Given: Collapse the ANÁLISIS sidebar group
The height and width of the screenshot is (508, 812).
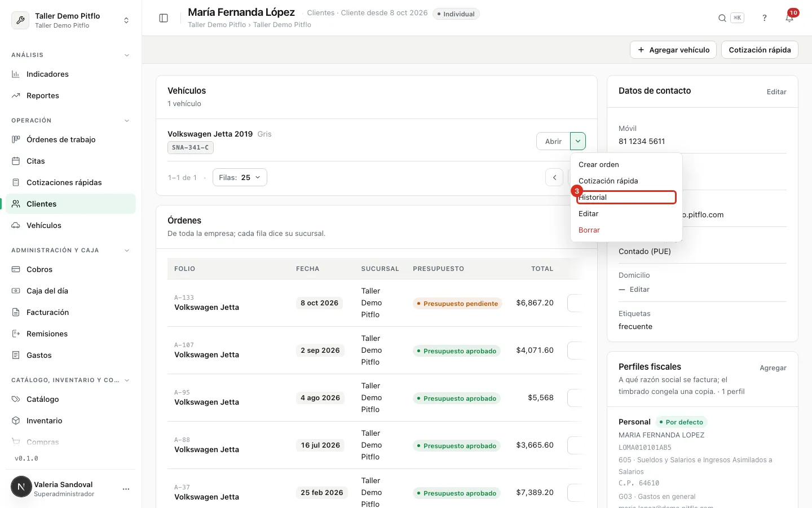Looking at the screenshot, I should point(127,55).
